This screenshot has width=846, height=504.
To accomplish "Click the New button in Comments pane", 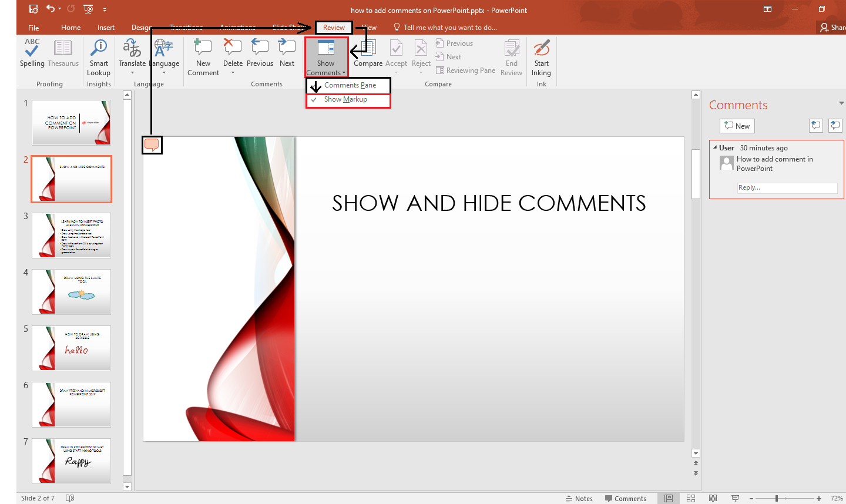I will point(737,126).
